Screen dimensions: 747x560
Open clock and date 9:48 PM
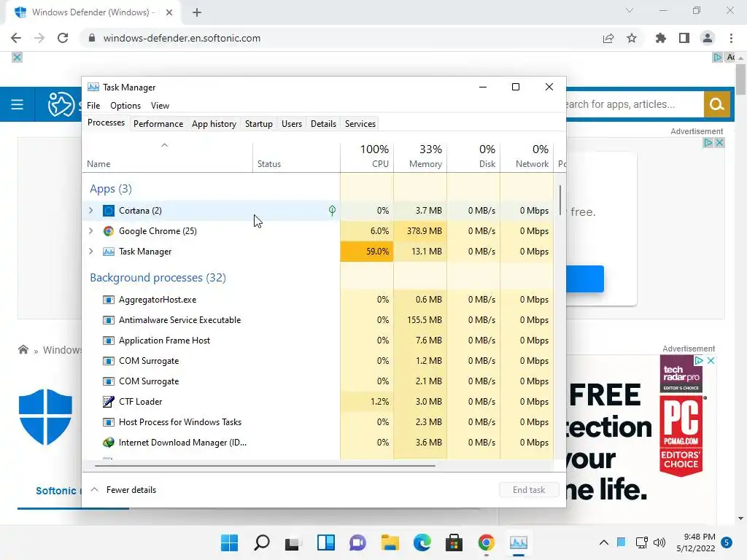(696, 542)
